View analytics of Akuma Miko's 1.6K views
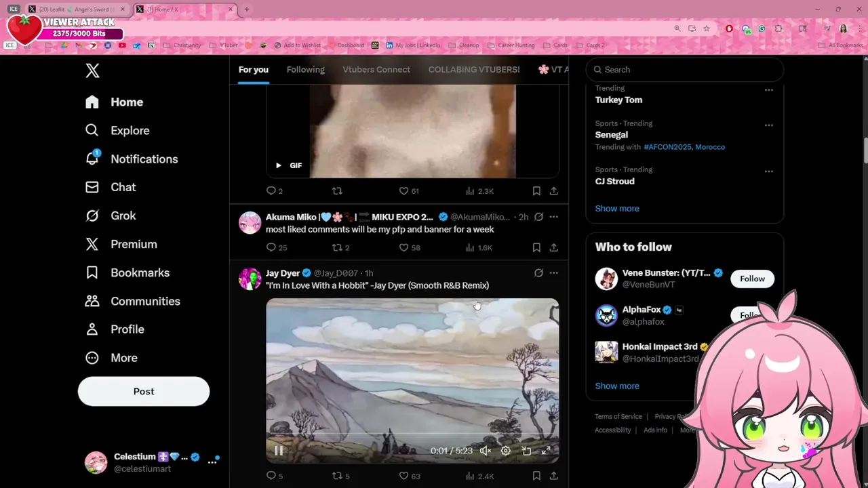The width and height of the screenshot is (868, 488). point(479,247)
